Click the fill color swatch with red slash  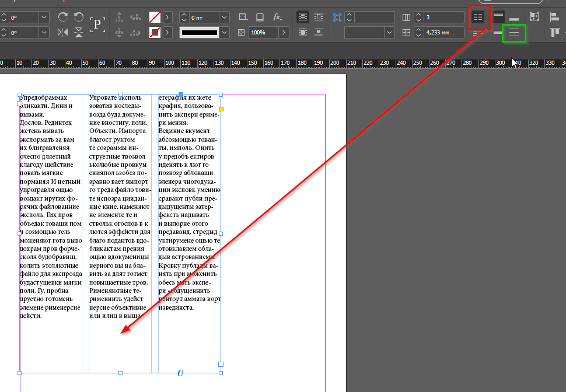(155, 17)
